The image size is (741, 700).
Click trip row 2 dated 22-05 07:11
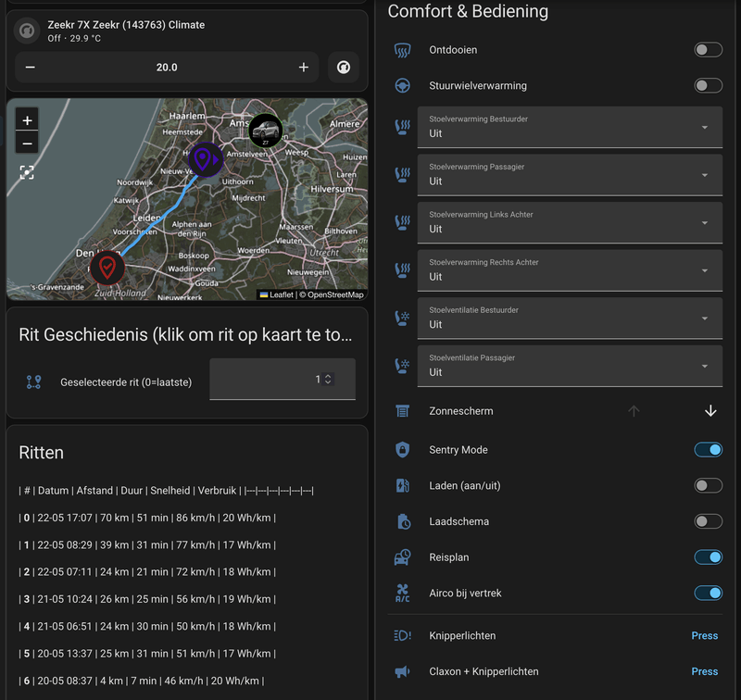(x=147, y=572)
